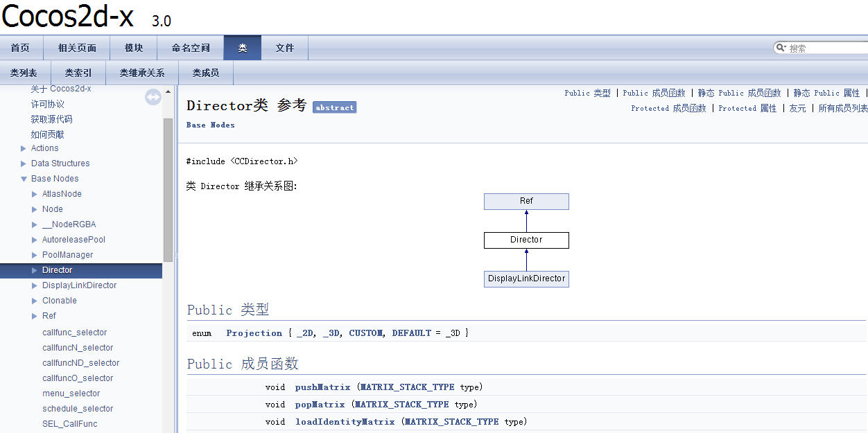
Task: Jump to Public 类型 section link
Action: pos(587,93)
